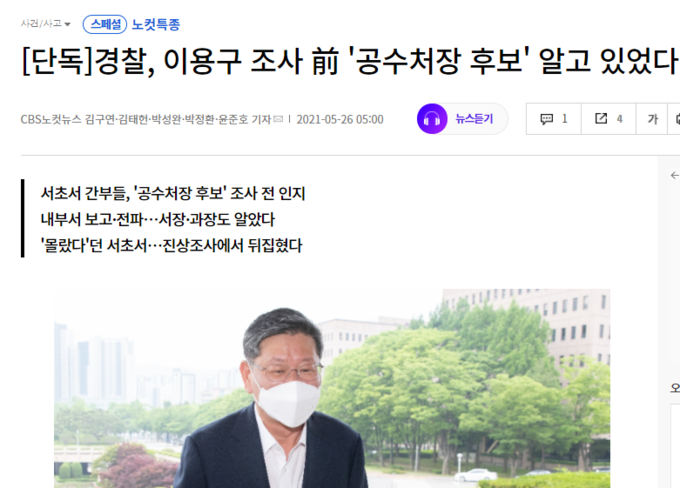Click the 스페셜 badge
Screen dimensions: 680x488
point(105,24)
